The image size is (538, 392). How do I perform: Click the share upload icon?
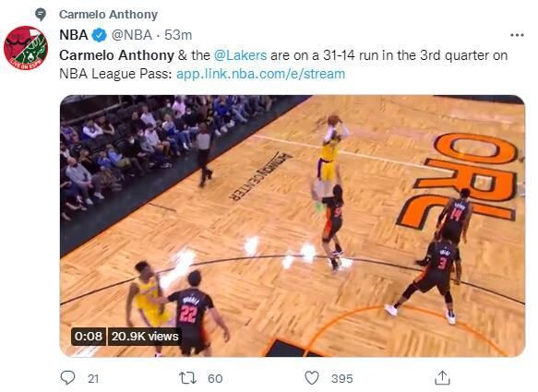click(442, 377)
